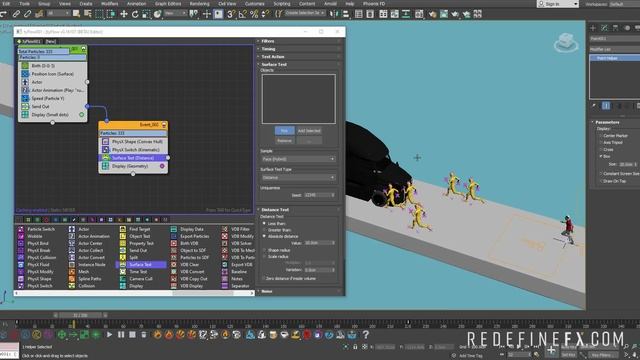Click the Pick objects button
This screenshot has height=360, width=640.
coord(284,131)
